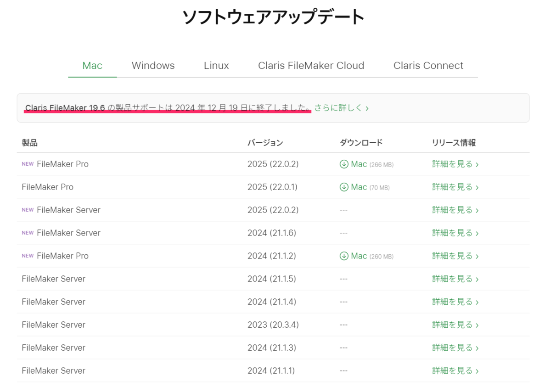This screenshot has height=392, width=551.
Task: Open 詳細を見る for FileMaker Pro 22.0.1
Action: 455,187
